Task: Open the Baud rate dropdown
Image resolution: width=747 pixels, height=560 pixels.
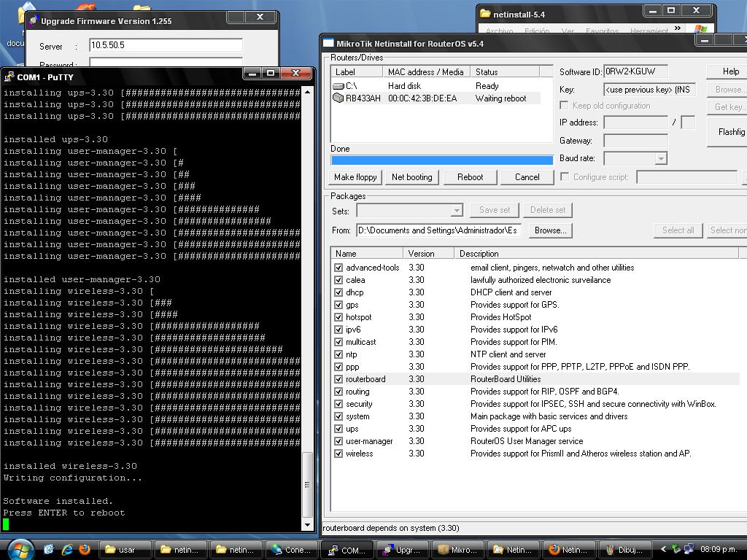Action: [x=660, y=159]
